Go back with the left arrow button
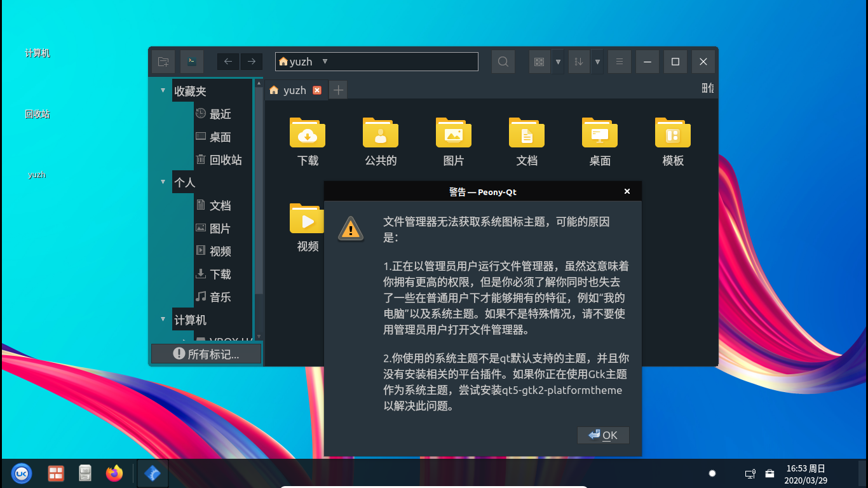 click(228, 62)
